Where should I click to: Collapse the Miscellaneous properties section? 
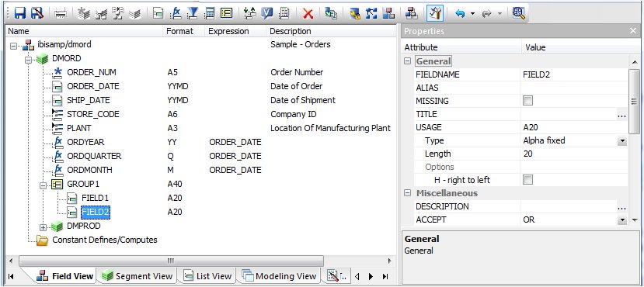coord(407,193)
